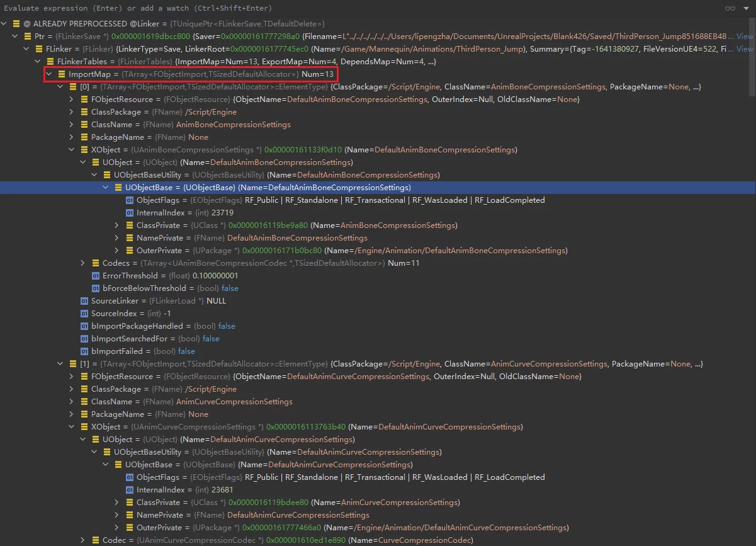Click the struct icon beside ImportMap
Viewport: 756px width, 546px height.
click(x=62, y=74)
